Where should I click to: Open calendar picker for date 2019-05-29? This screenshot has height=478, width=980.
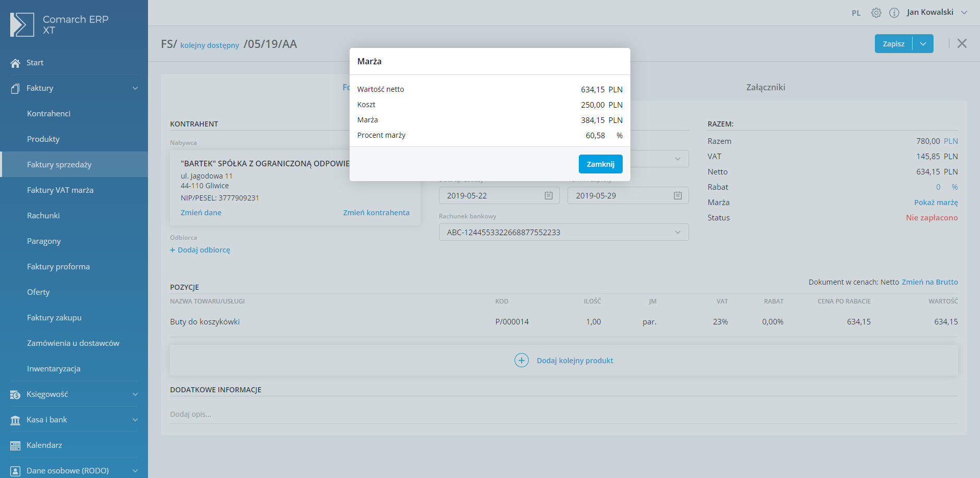click(677, 195)
